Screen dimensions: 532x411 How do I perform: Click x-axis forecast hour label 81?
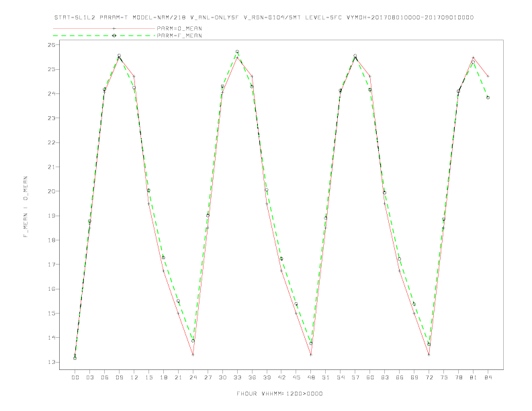(474, 377)
